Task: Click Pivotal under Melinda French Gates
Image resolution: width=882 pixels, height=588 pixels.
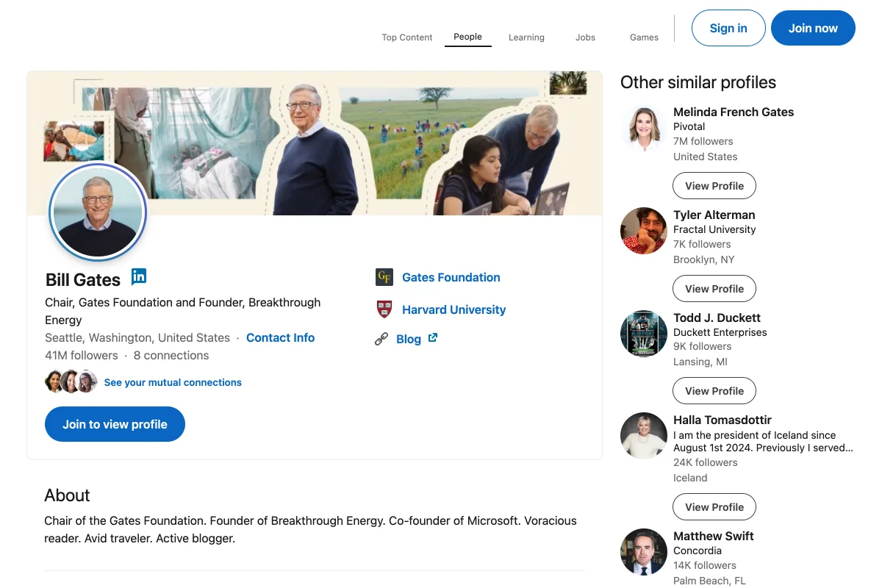Action: [689, 126]
